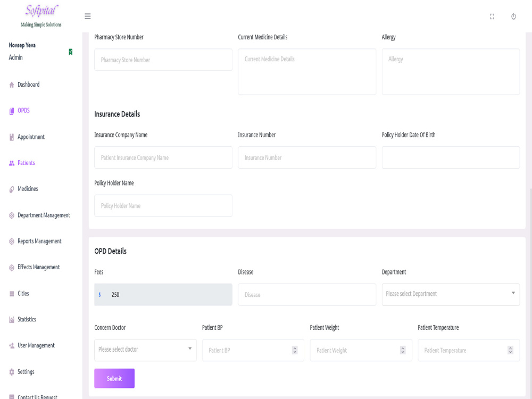
Task: Focus the Current Medicine Details textarea
Action: click(x=307, y=72)
